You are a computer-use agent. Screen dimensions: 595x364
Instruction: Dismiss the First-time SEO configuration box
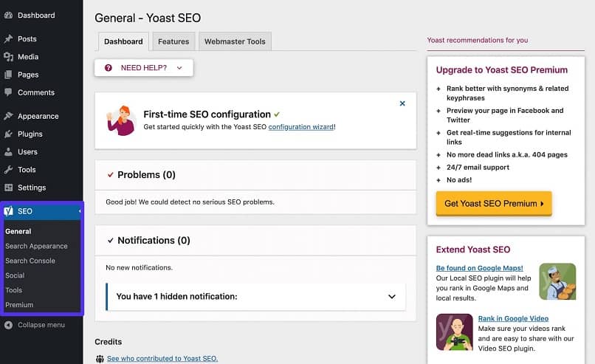[x=402, y=103]
